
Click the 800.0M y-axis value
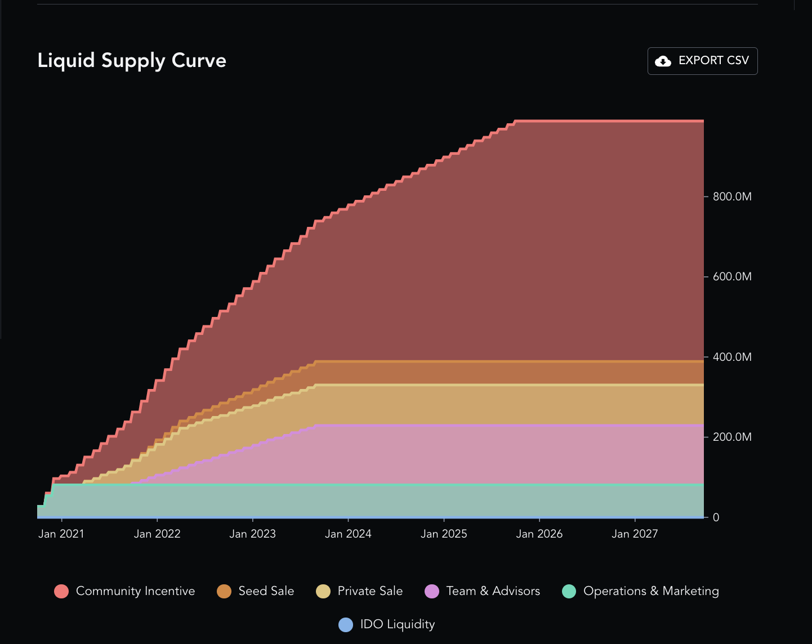click(x=732, y=196)
